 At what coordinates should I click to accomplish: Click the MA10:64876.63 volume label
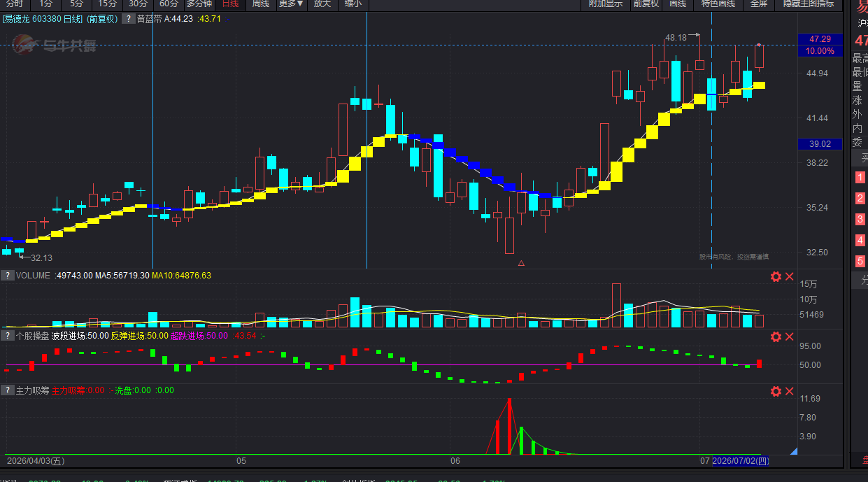pyautogui.click(x=182, y=276)
